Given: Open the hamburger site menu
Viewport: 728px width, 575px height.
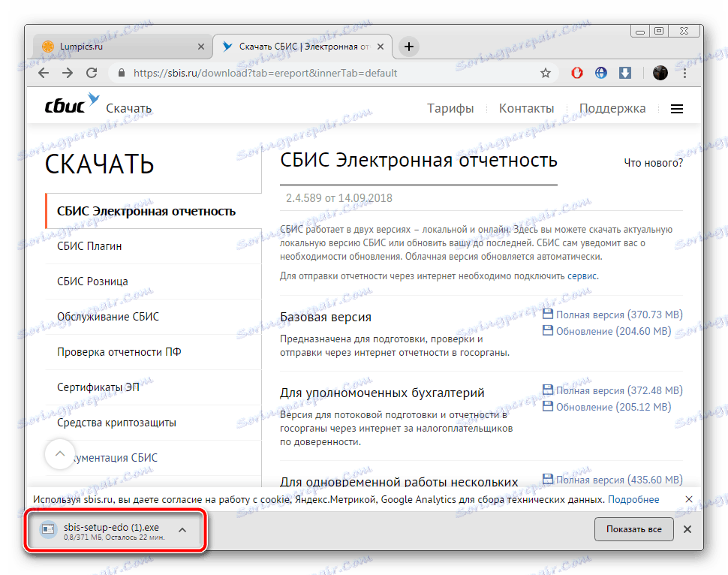Looking at the screenshot, I should [677, 109].
